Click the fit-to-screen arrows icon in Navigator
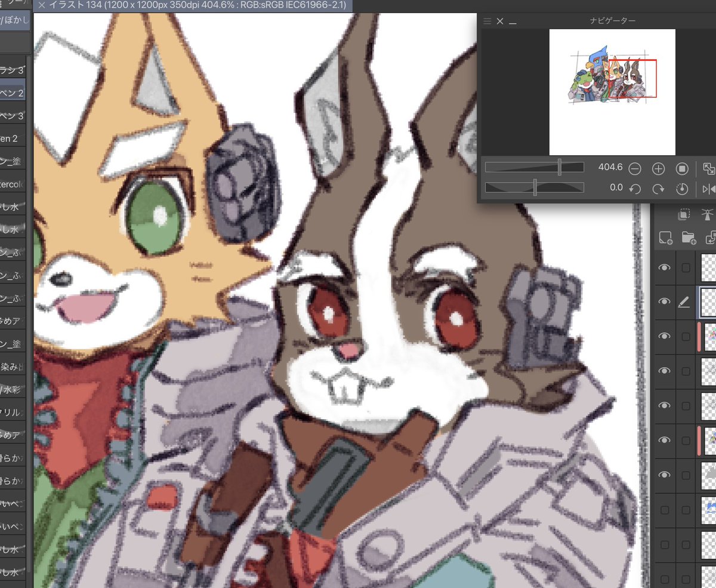The image size is (716, 588). coord(709,168)
